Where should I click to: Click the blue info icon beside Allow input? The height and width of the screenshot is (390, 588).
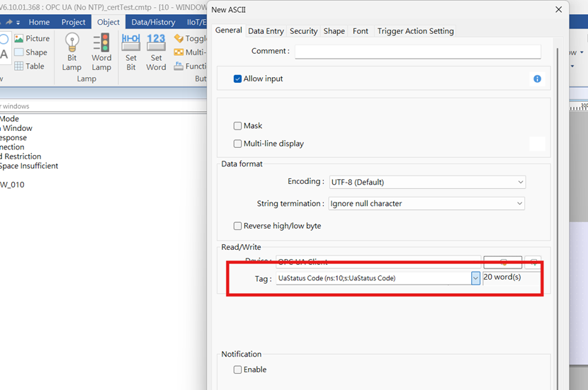click(x=537, y=79)
